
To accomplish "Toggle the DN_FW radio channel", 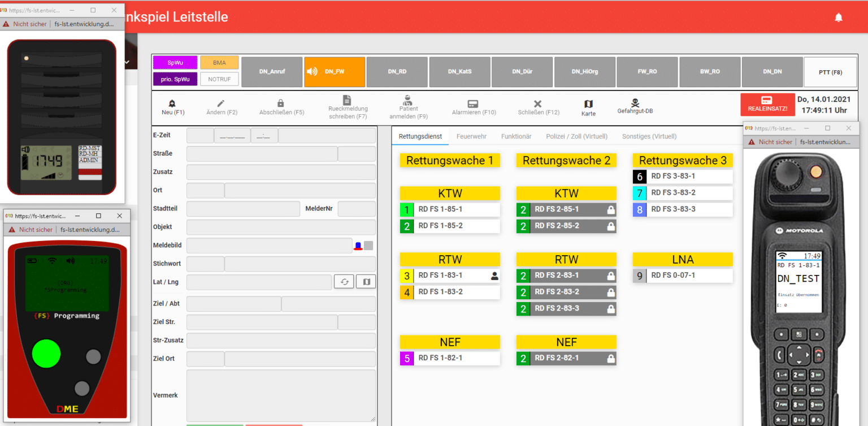I will [x=334, y=72].
